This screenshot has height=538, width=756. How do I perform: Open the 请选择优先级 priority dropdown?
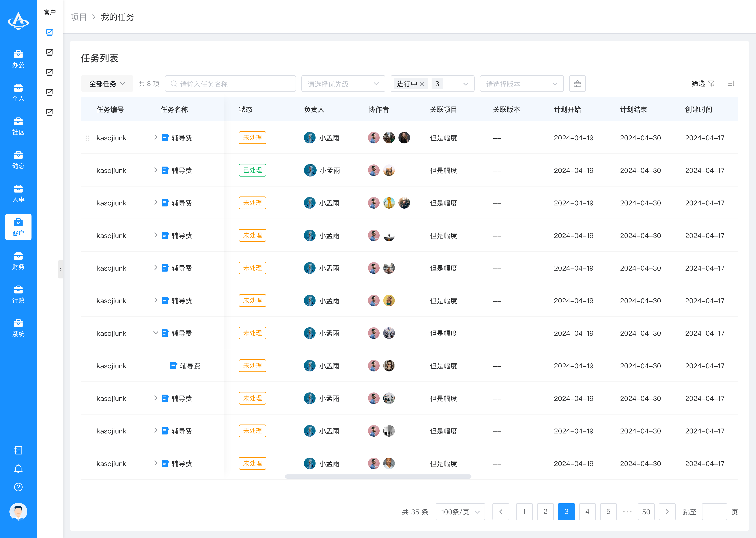[343, 84]
